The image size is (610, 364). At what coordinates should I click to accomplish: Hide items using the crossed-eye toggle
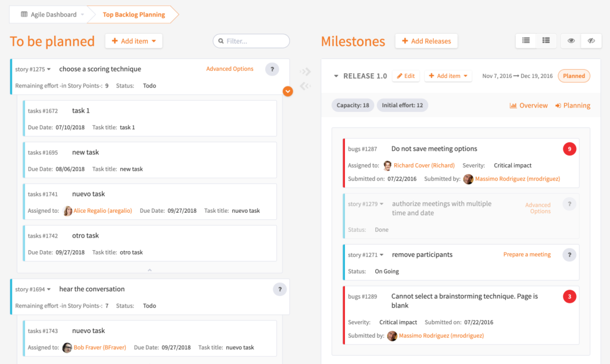click(592, 41)
